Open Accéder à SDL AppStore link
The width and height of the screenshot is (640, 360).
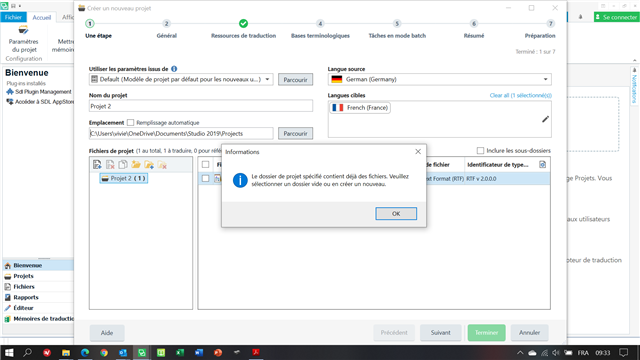click(40, 102)
